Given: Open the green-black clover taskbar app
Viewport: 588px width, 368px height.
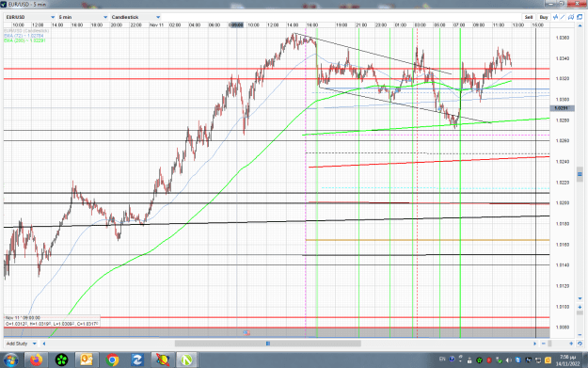Looking at the screenshot, I should tap(61, 360).
